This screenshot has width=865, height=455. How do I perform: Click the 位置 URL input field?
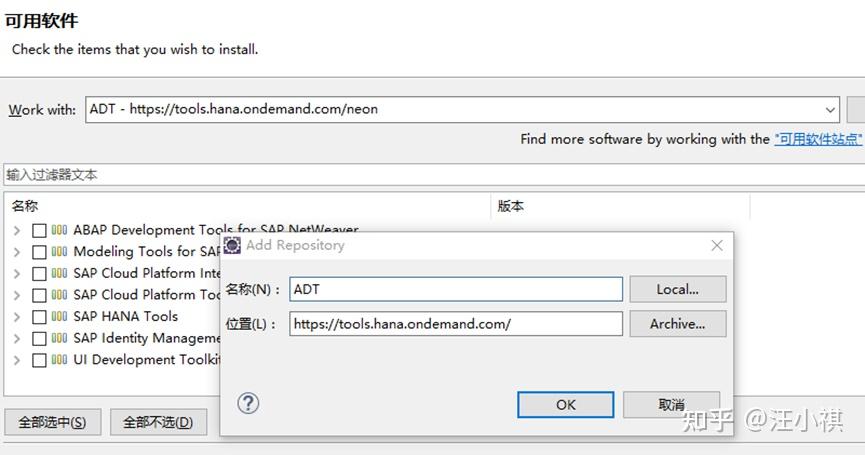[x=456, y=324]
